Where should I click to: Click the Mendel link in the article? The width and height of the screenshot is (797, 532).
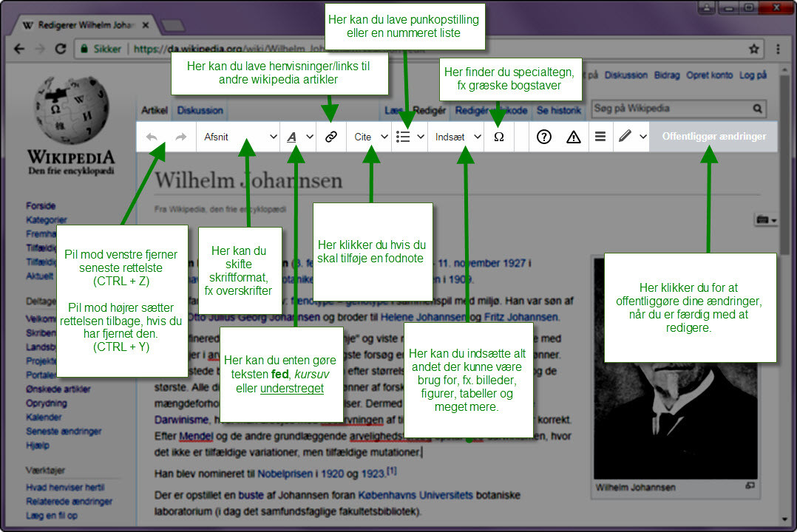196,437
